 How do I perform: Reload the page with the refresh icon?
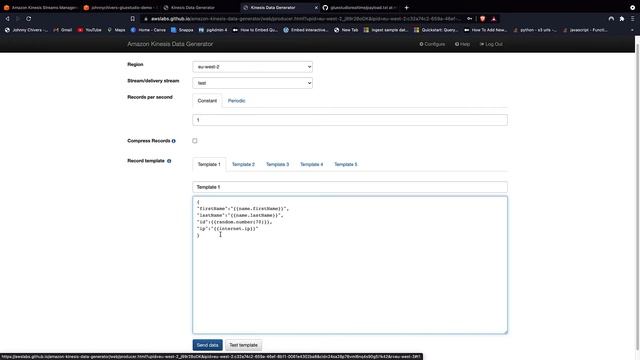(x=29, y=19)
